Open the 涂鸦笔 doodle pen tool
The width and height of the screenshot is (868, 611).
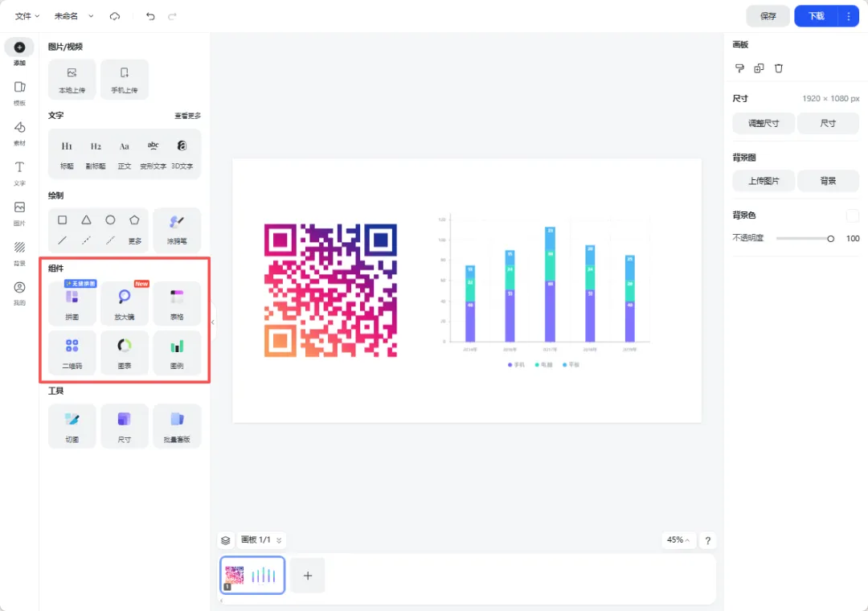coord(177,230)
